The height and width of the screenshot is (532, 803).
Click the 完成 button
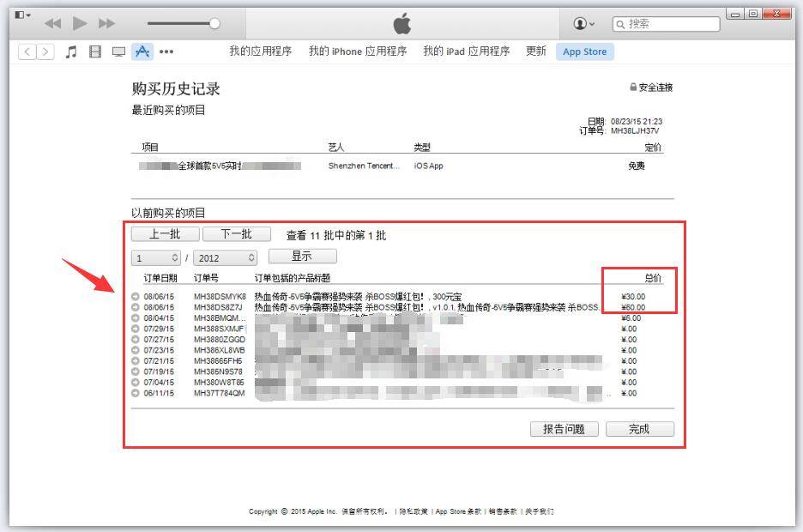639,429
